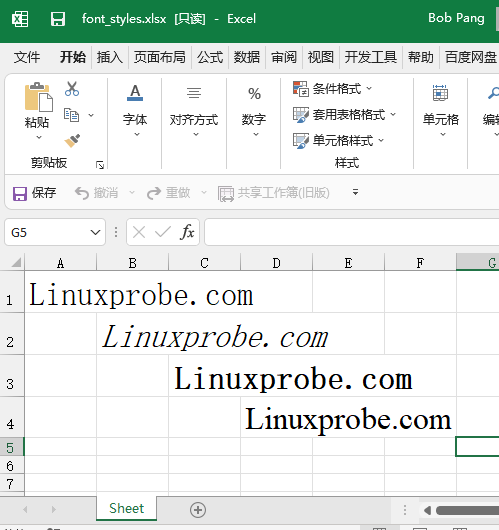Expand the copy options dropdown arrow
499x530 pixels.
pyautogui.click(x=91, y=115)
